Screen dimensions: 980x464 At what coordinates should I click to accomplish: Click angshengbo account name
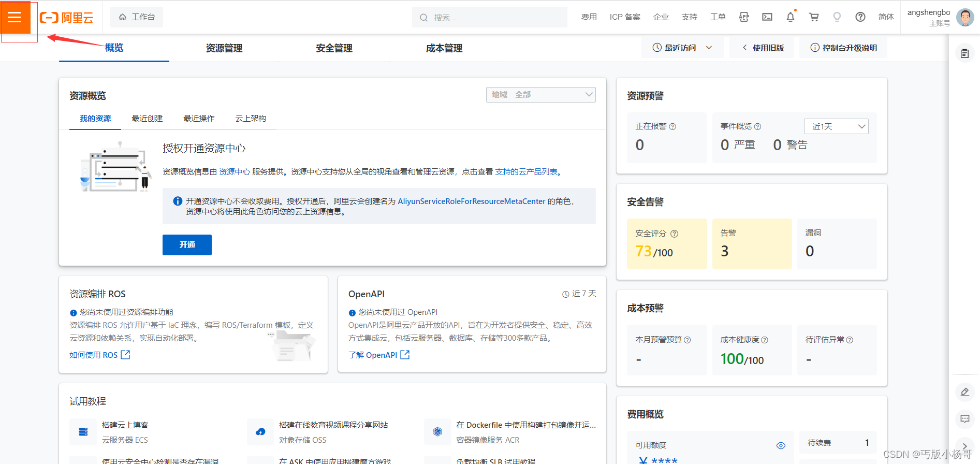[929, 12]
